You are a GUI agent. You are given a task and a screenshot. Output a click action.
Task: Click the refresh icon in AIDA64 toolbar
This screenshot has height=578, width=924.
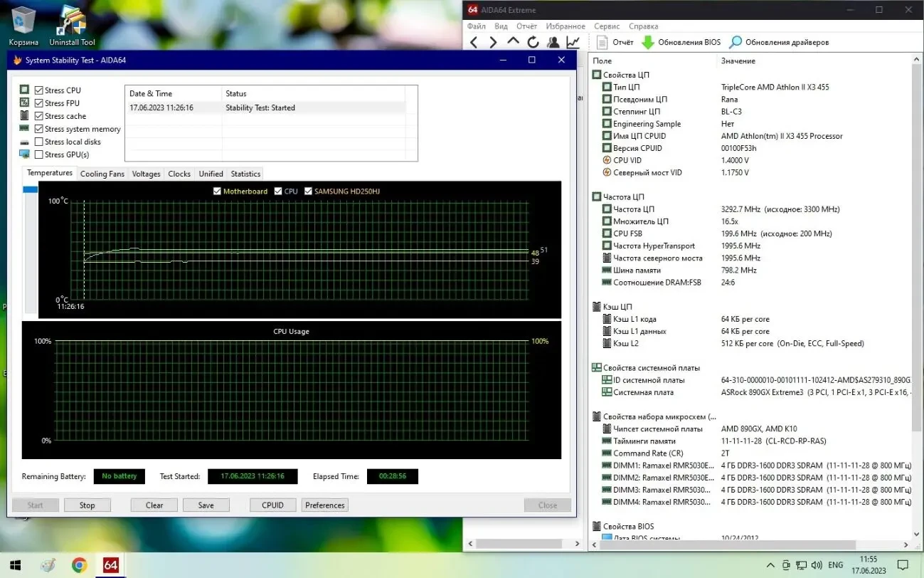(533, 41)
